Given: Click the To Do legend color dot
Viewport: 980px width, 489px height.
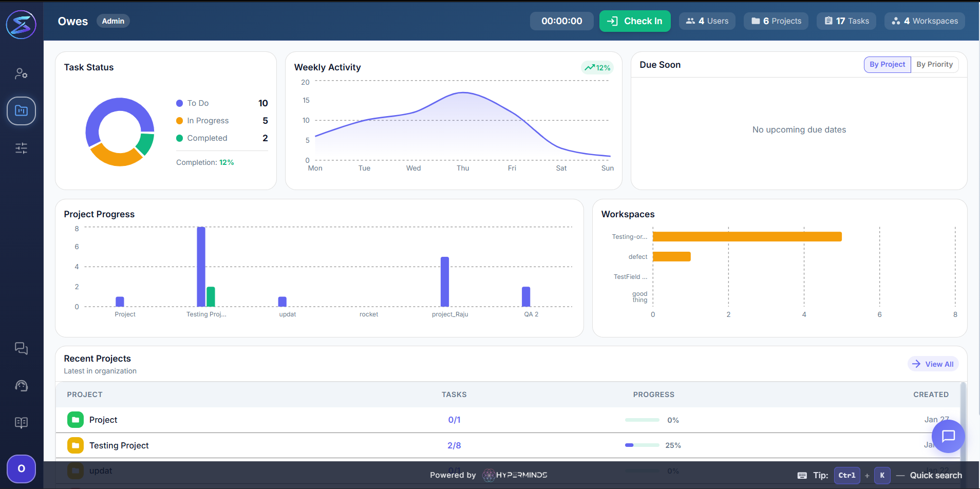Looking at the screenshot, I should click(180, 103).
